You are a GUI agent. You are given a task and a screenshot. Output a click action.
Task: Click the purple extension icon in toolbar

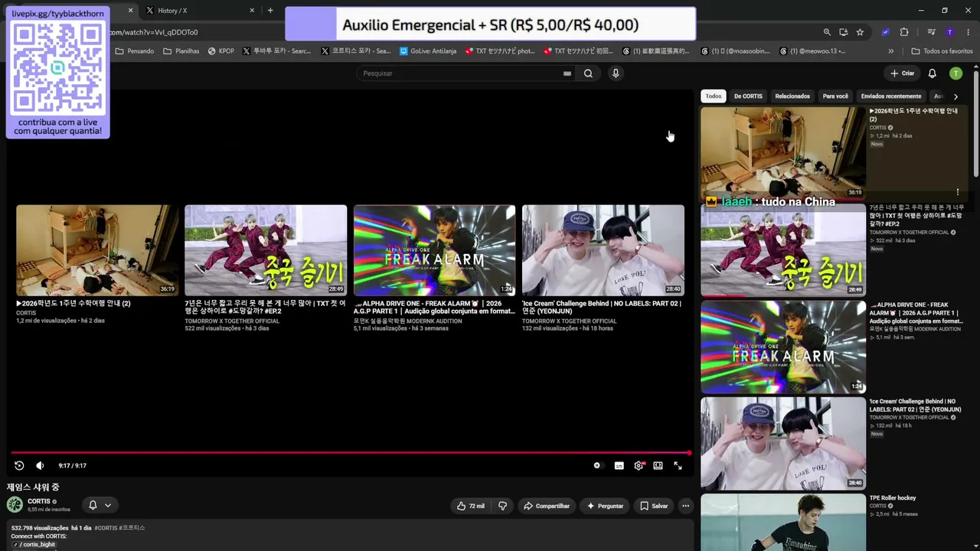886,32
